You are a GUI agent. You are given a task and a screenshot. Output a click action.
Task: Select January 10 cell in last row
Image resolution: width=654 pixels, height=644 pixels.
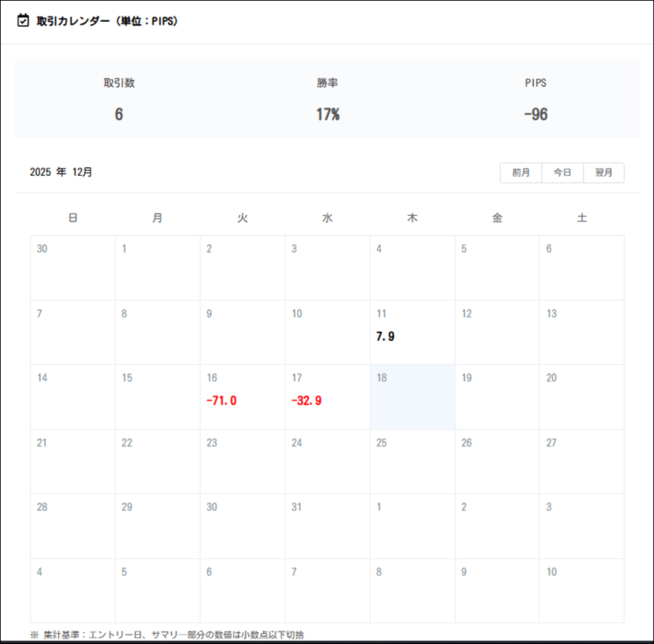tap(581, 590)
